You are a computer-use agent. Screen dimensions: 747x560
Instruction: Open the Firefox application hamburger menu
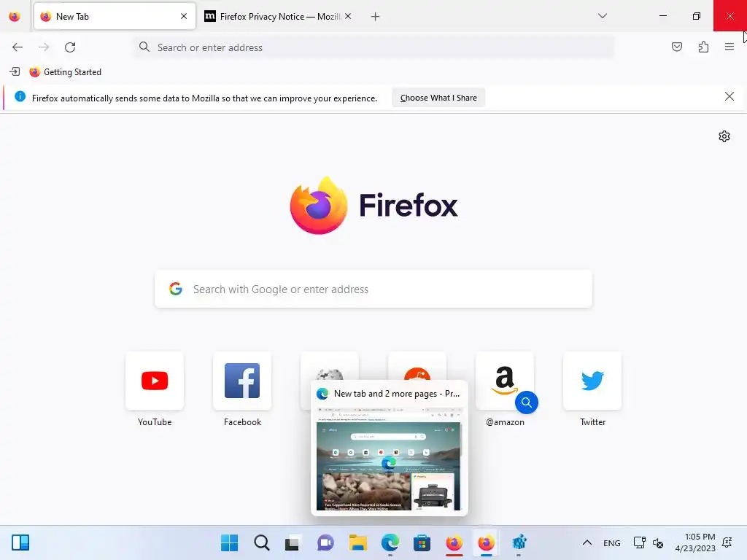tap(729, 47)
